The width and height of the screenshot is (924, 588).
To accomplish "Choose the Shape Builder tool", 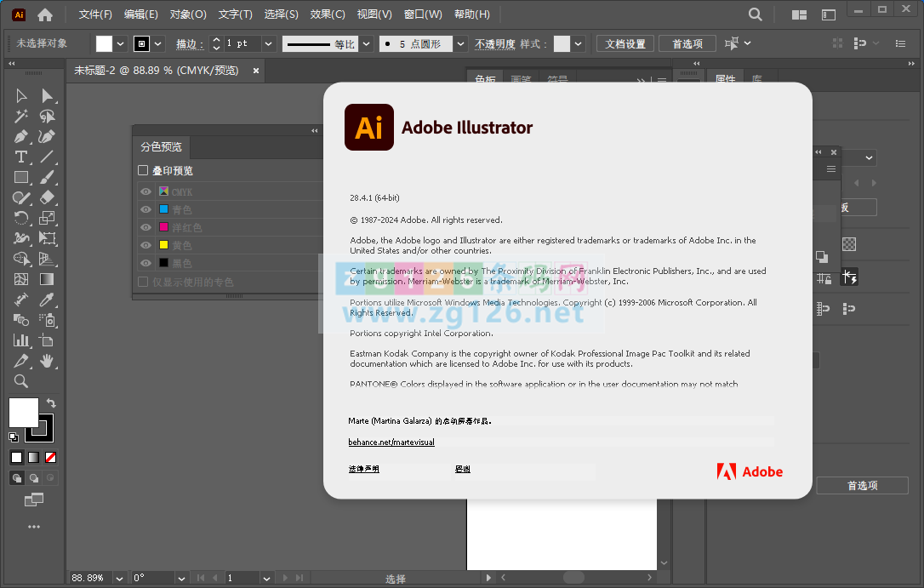I will click(21, 259).
